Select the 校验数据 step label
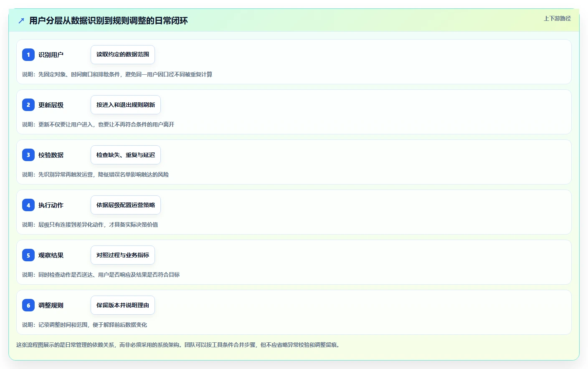588x369 pixels. (51, 155)
